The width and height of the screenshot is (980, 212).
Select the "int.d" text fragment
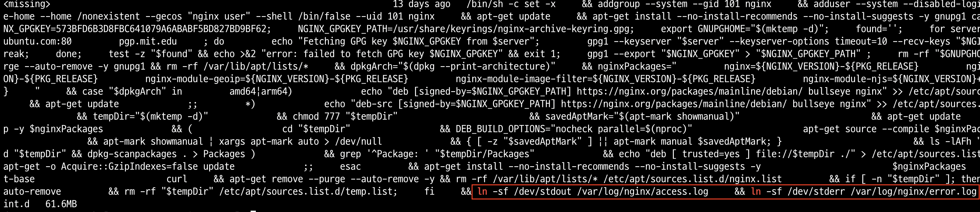16,204
